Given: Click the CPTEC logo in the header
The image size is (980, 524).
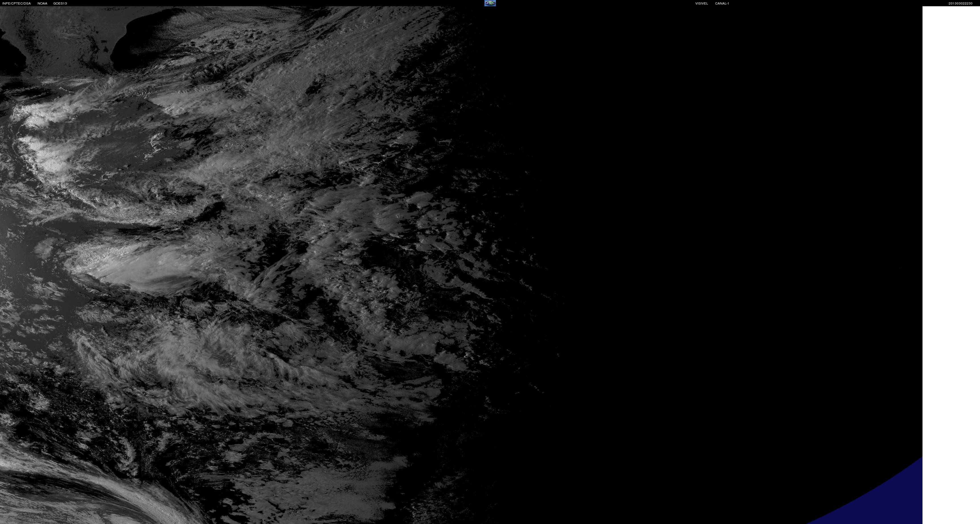Looking at the screenshot, I should coord(490,3).
